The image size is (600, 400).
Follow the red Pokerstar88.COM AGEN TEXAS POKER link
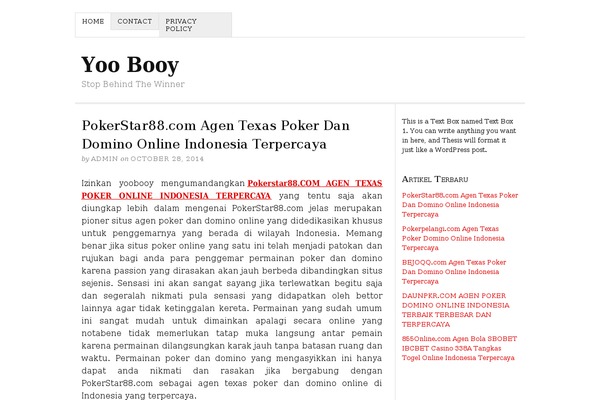click(x=232, y=189)
